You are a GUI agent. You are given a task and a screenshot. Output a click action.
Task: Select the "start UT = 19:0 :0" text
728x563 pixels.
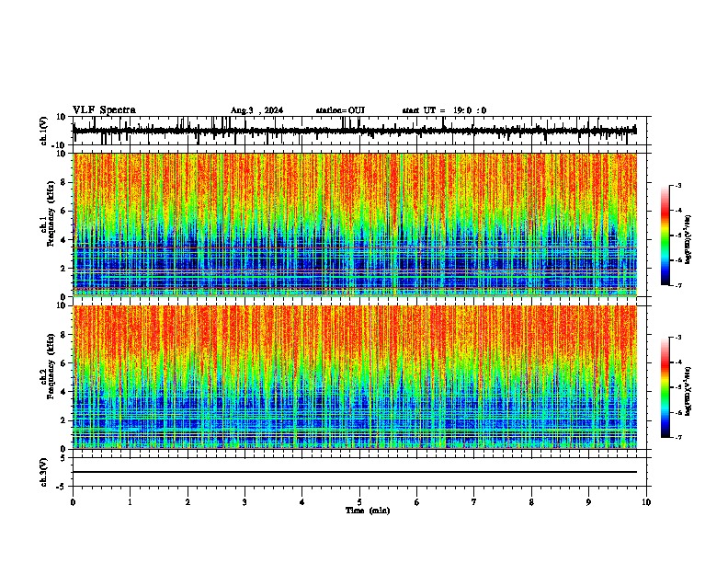[444, 110]
